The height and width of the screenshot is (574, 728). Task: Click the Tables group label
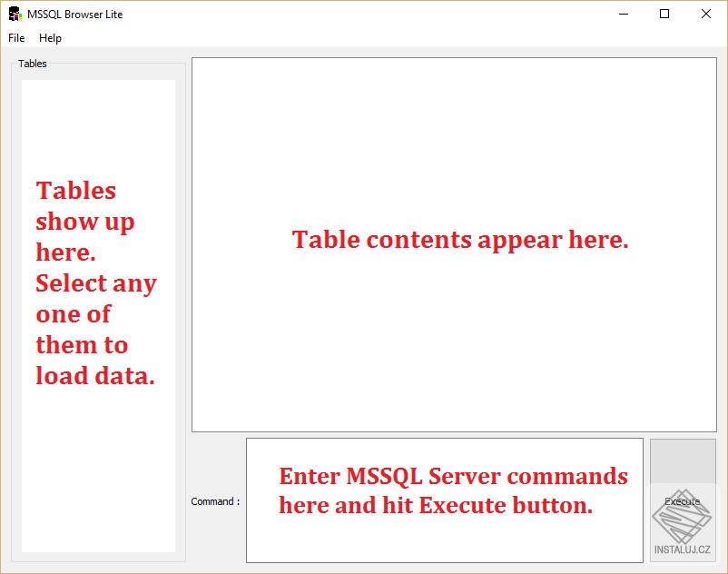[33, 64]
